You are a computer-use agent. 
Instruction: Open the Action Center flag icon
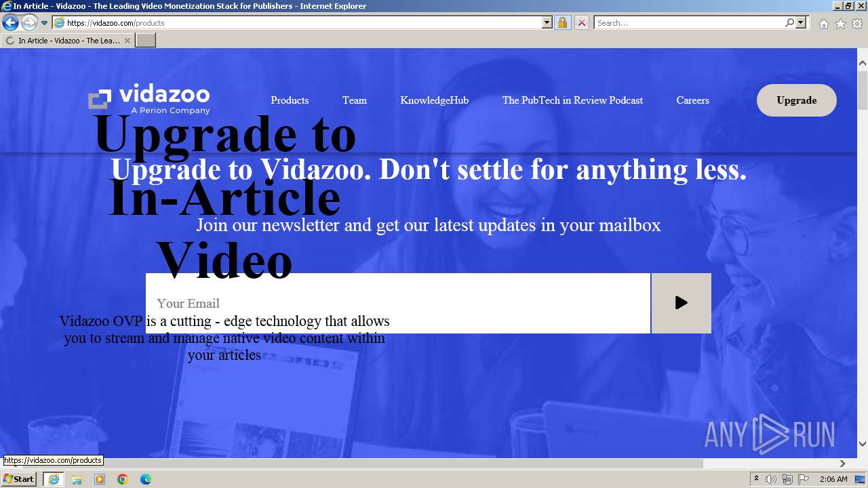point(804,479)
